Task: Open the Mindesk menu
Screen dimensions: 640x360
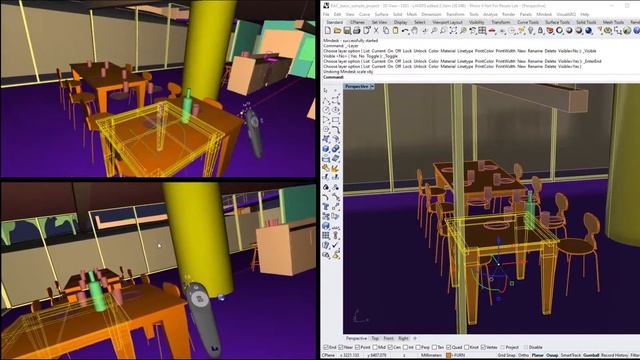Action: click(x=544, y=14)
